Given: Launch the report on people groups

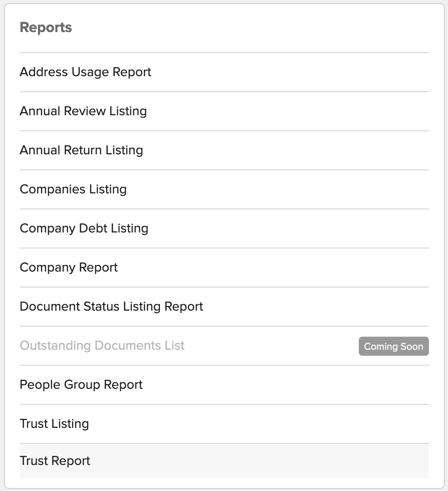Looking at the screenshot, I should click(x=225, y=385).
